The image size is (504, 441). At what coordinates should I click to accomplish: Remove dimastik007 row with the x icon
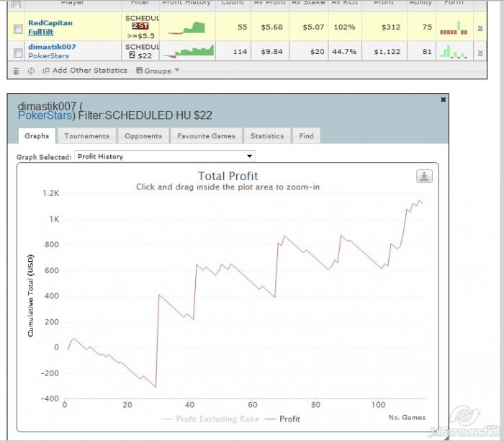480,53
